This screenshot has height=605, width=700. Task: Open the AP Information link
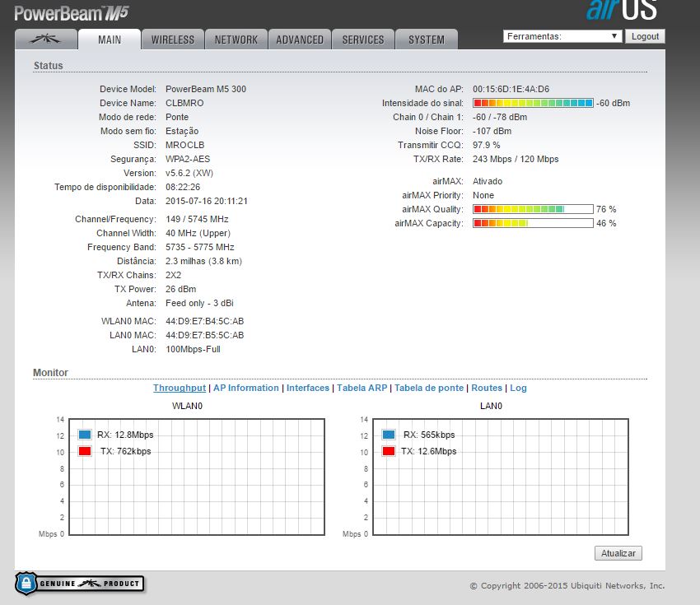coord(246,388)
